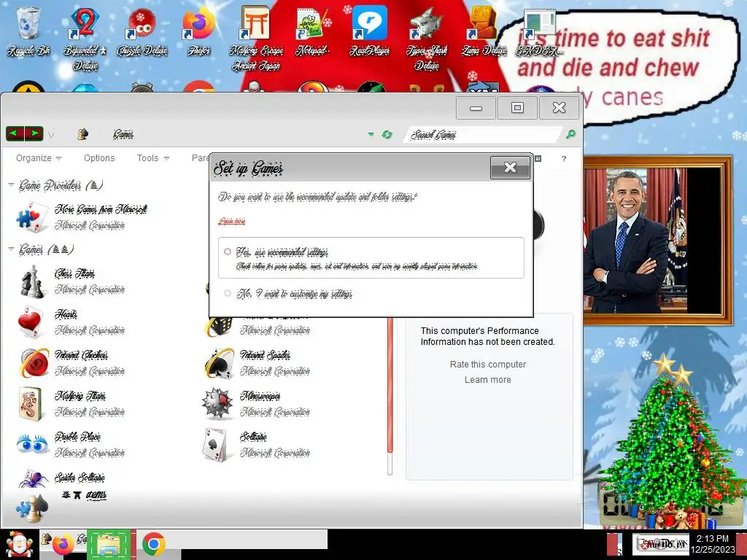Select the Hearts game icon
This screenshot has width=747, height=560.
[32, 322]
